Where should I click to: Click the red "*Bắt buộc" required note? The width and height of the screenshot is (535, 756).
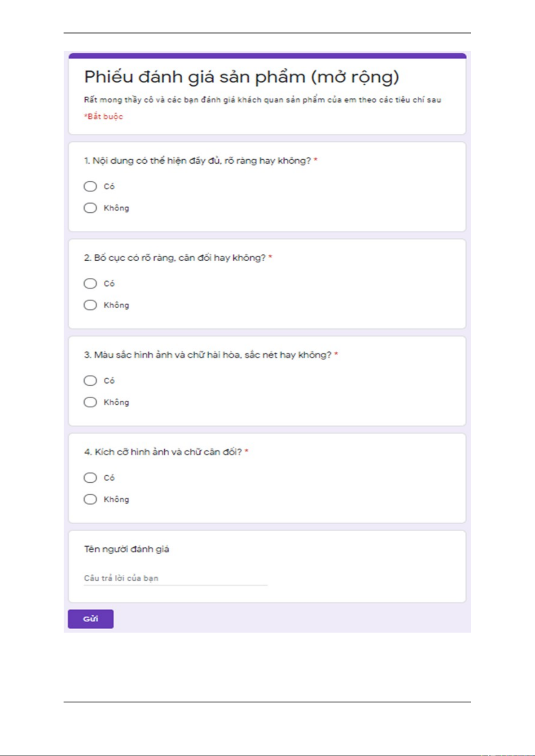(103, 117)
